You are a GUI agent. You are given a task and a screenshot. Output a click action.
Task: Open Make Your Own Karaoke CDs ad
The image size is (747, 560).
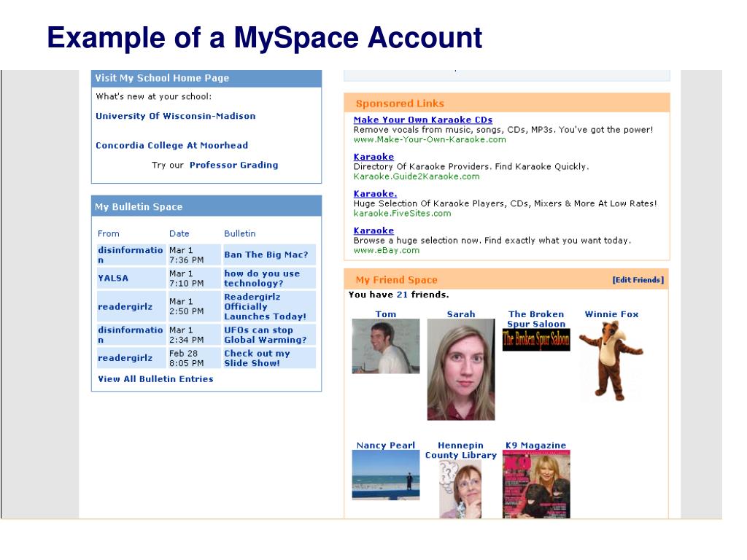click(423, 120)
